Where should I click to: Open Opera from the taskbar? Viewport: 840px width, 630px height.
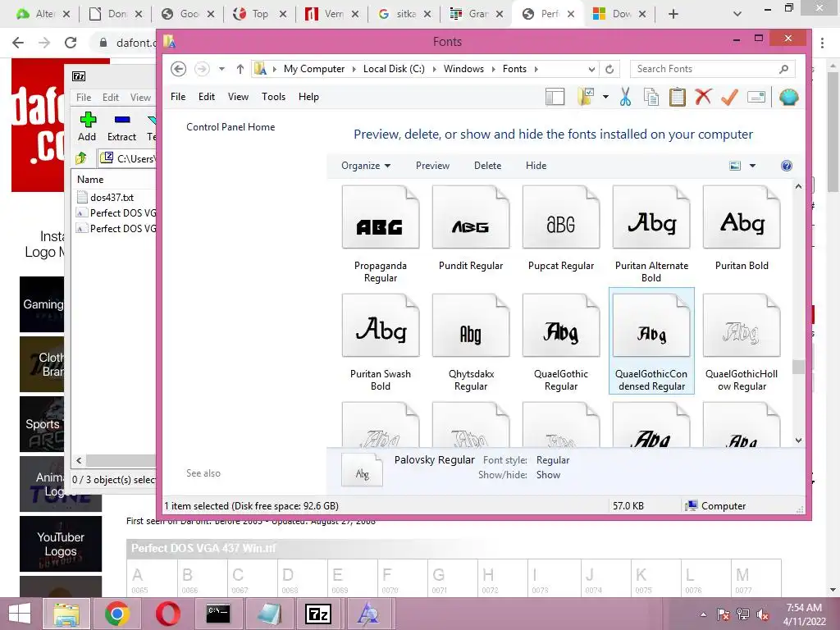point(167,614)
